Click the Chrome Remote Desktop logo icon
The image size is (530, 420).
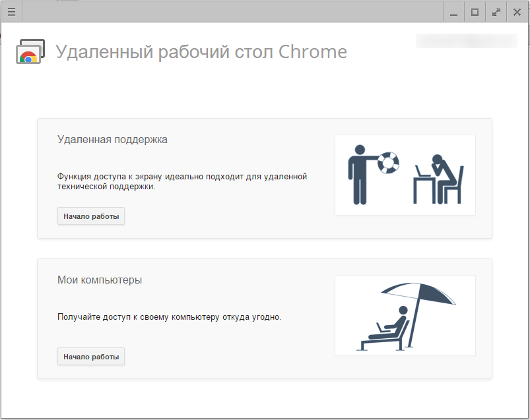[30, 51]
